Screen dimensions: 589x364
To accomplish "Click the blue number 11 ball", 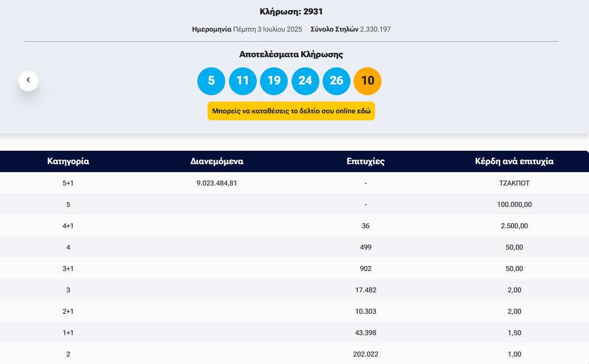I will pyautogui.click(x=242, y=81).
